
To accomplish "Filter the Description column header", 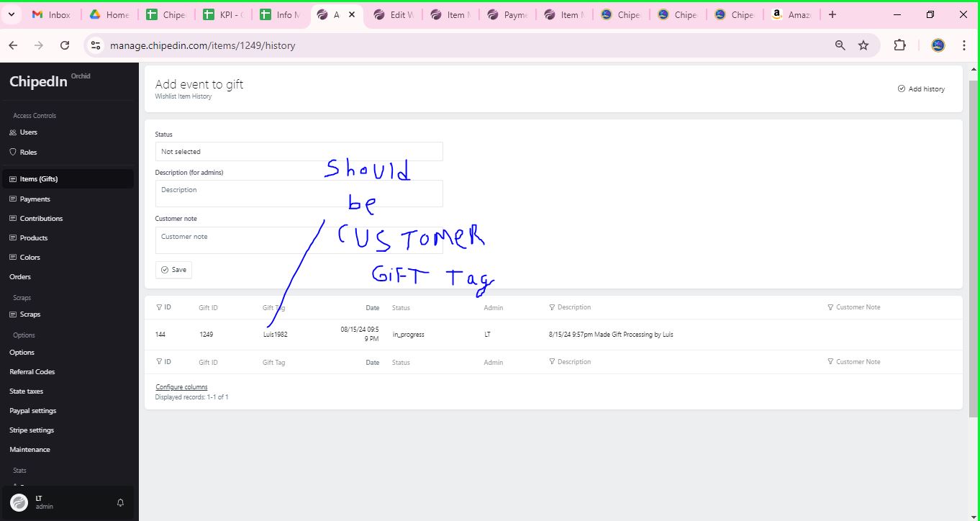I will point(570,307).
